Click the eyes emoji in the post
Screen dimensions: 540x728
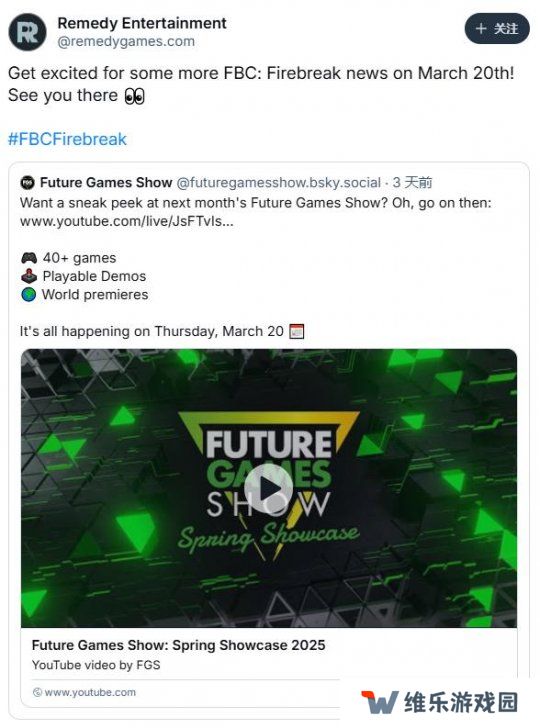tap(135, 96)
